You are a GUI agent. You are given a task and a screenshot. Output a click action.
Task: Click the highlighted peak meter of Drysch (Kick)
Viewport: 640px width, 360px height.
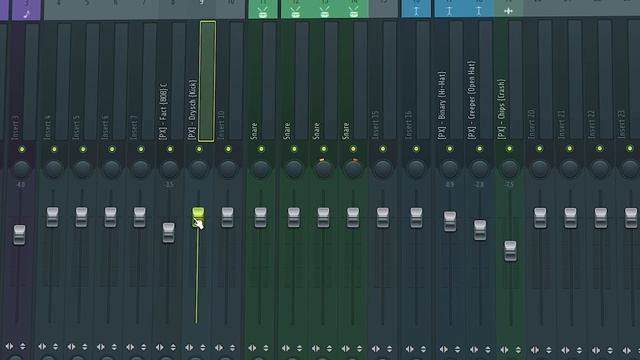click(x=207, y=81)
